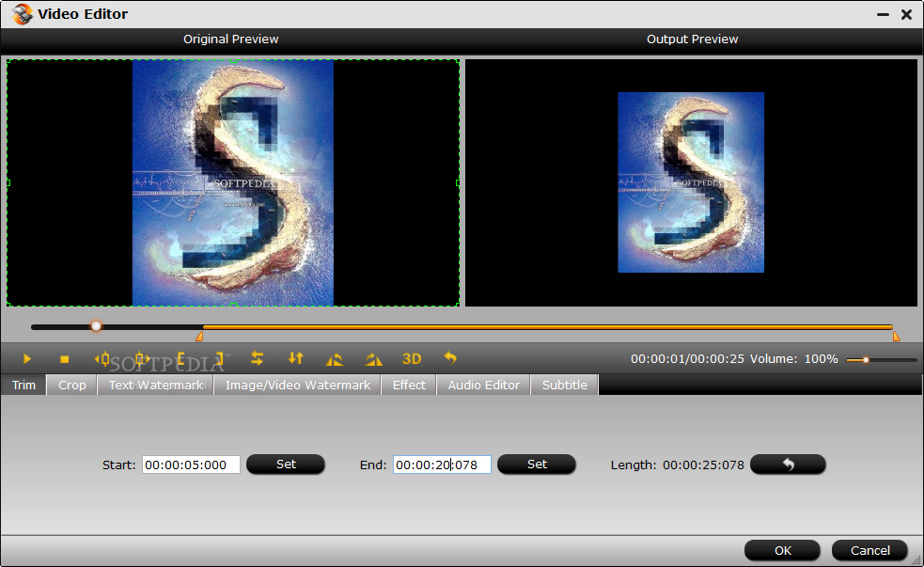Switch to the Subtitle tab
This screenshot has width=924, height=567.
click(x=565, y=385)
